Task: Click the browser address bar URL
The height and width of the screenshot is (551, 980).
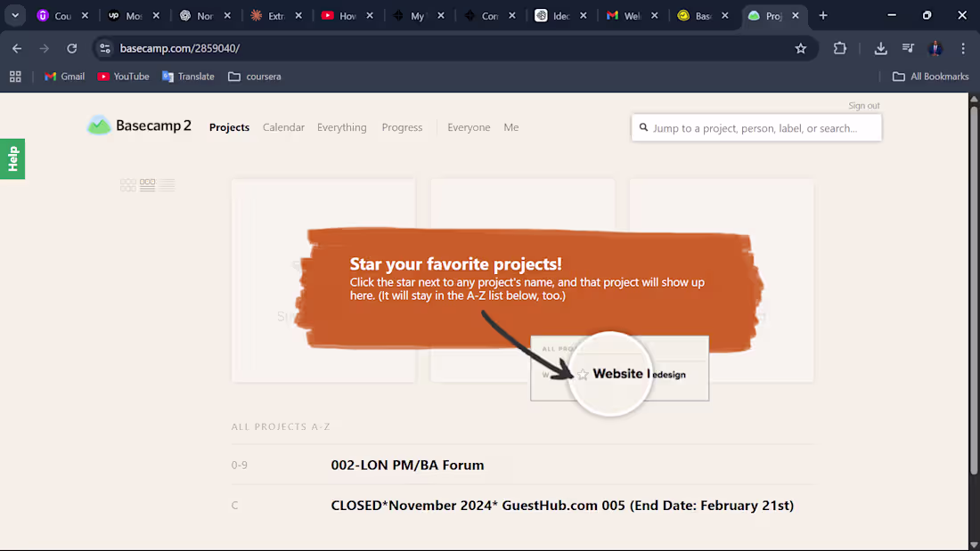Action: 180,48
